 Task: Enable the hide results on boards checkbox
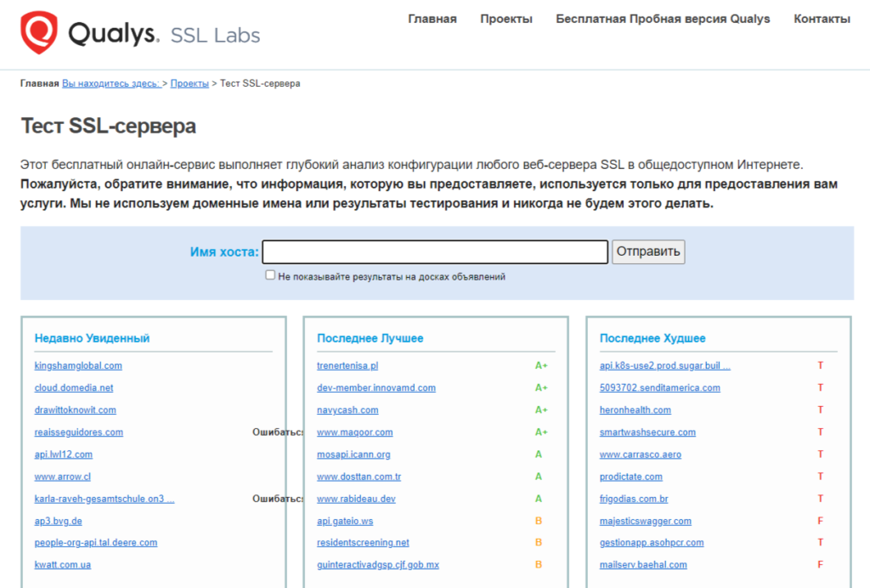pyautogui.click(x=270, y=275)
